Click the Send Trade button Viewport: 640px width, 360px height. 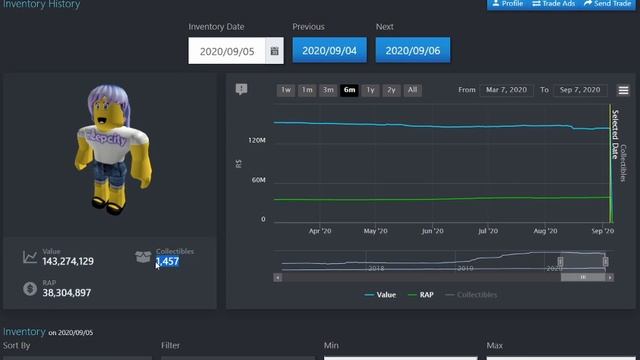607,4
